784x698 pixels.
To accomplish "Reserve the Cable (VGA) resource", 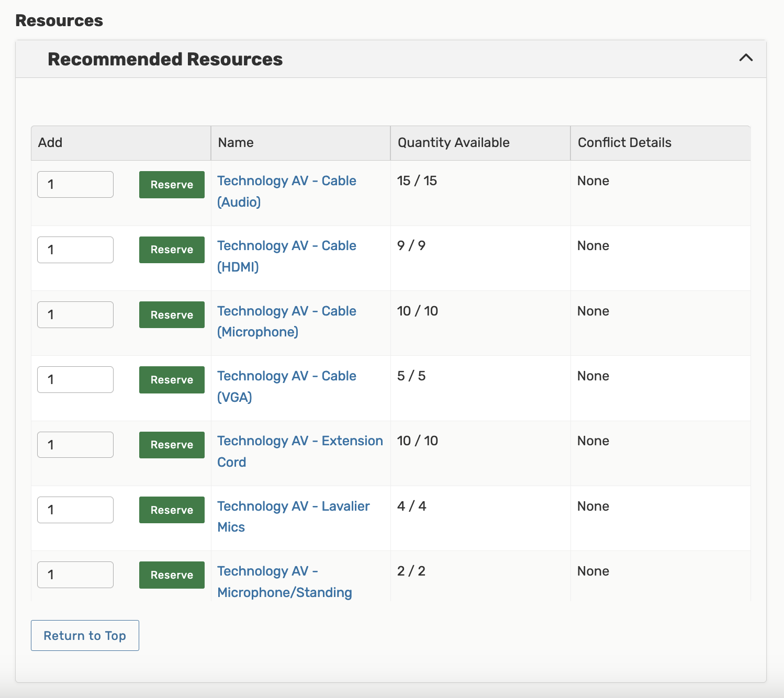I will [x=172, y=380].
